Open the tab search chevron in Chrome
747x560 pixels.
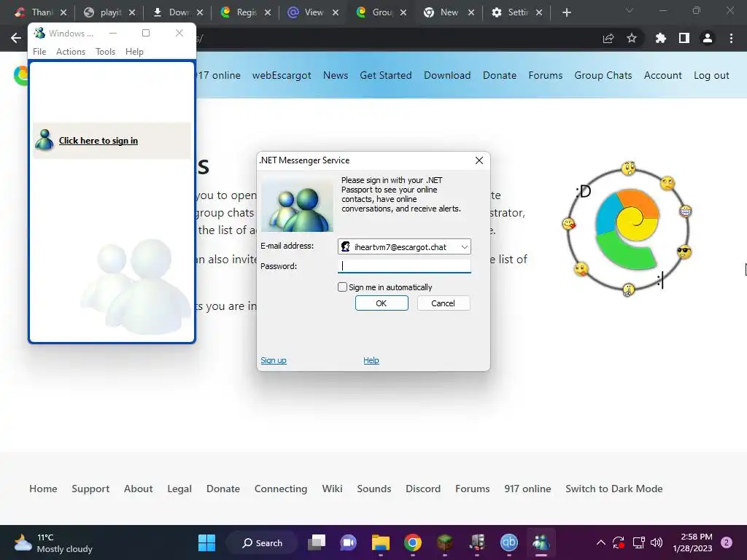click(x=630, y=10)
